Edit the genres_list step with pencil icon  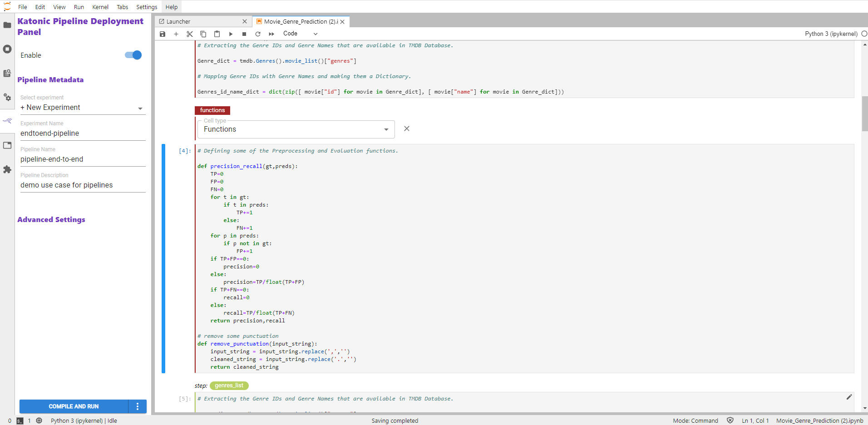[849, 397]
